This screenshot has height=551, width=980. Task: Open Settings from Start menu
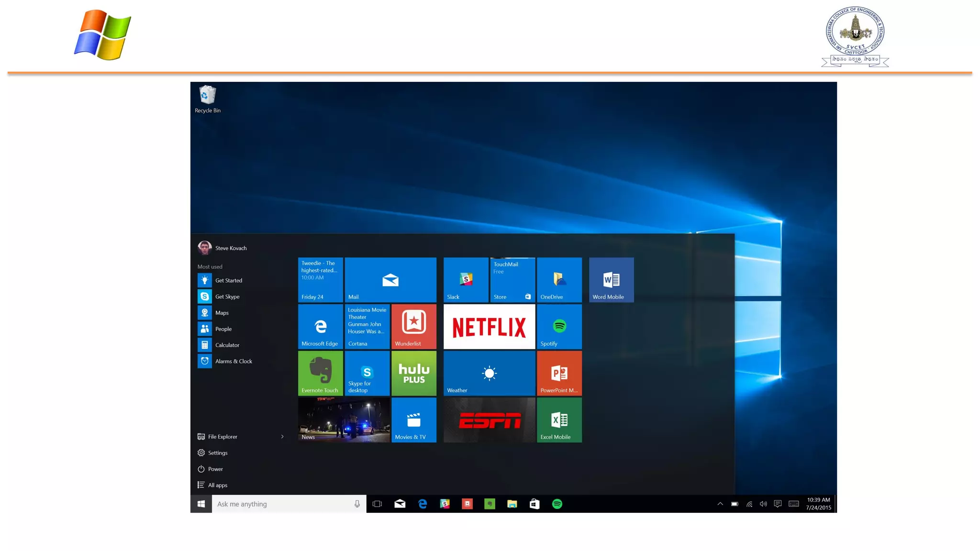[217, 452]
